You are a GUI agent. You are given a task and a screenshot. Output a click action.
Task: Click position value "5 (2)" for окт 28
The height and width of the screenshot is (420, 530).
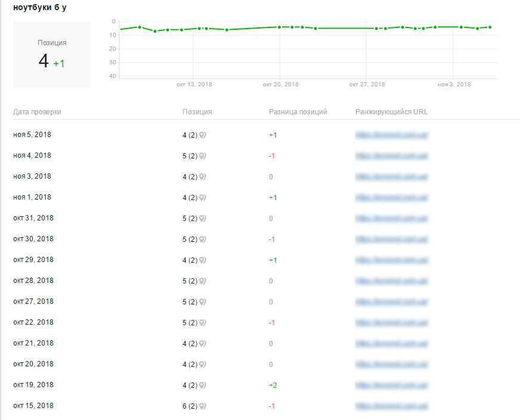tap(190, 281)
